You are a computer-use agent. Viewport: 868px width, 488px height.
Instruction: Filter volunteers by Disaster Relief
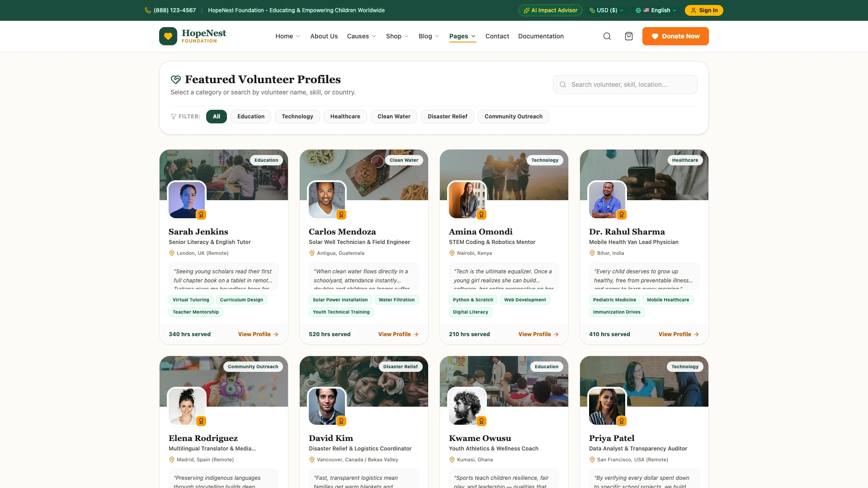[x=448, y=117]
